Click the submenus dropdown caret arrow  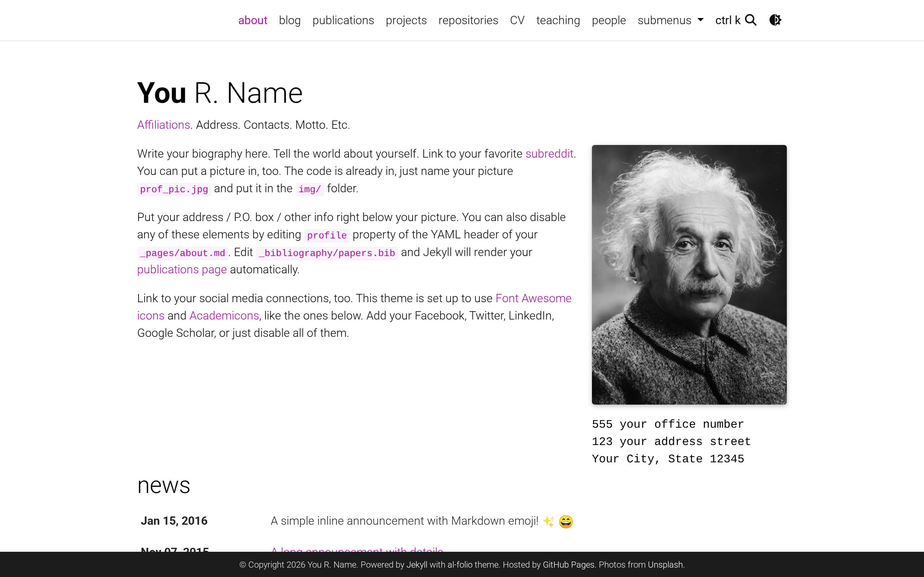click(x=700, y=20)
